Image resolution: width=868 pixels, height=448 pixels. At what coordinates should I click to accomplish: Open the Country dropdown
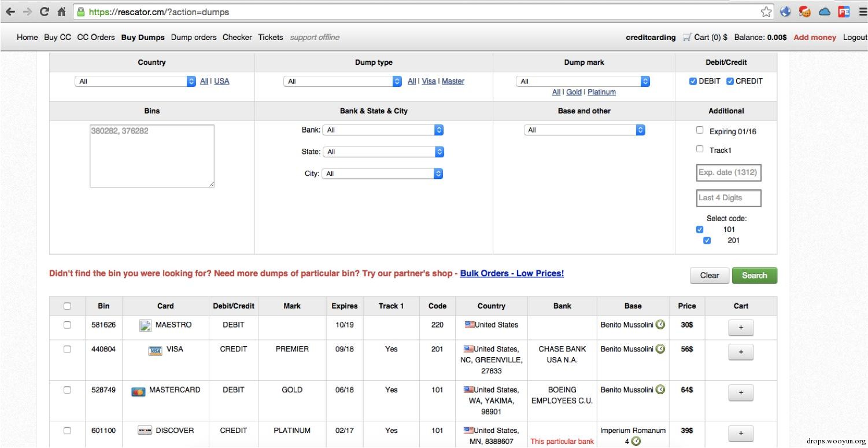[135, 82]
